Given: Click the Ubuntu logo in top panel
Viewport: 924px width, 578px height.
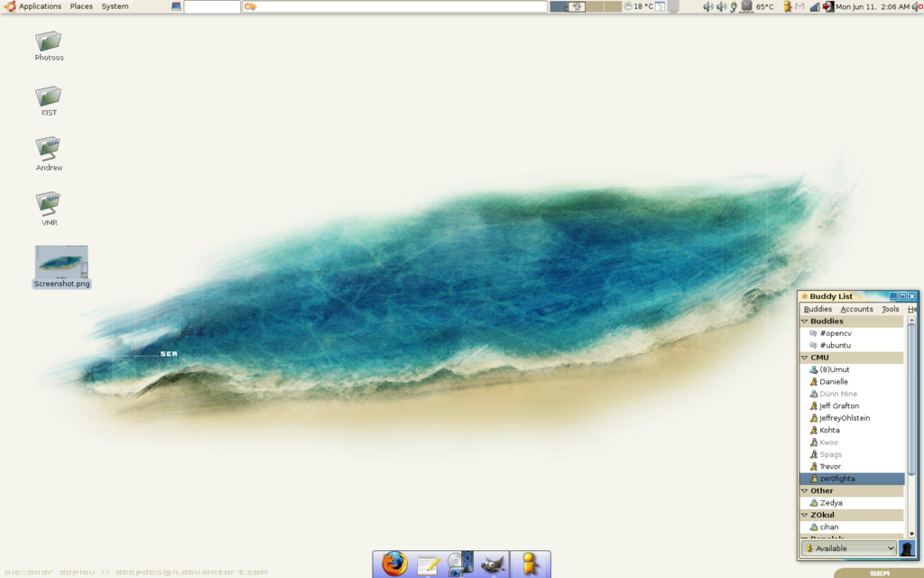Looking at the screenshot, I should tap(10, 6).
